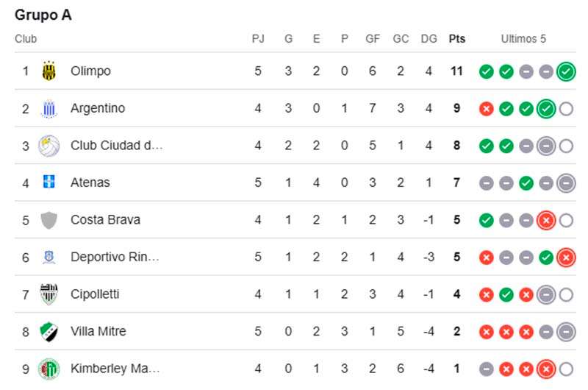This screenshot has width=588, height=390.
Task: Click the Argentino club crest icon
Action: 49,108
